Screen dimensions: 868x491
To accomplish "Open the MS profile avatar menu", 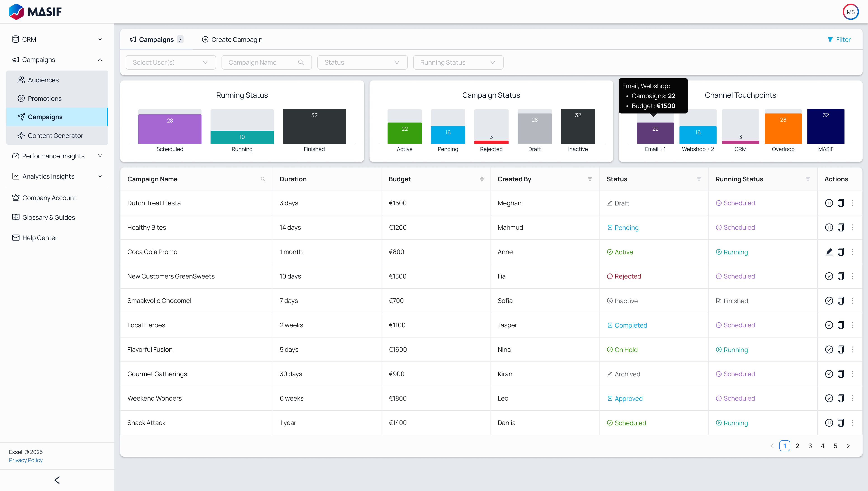I will click(851, 12).
